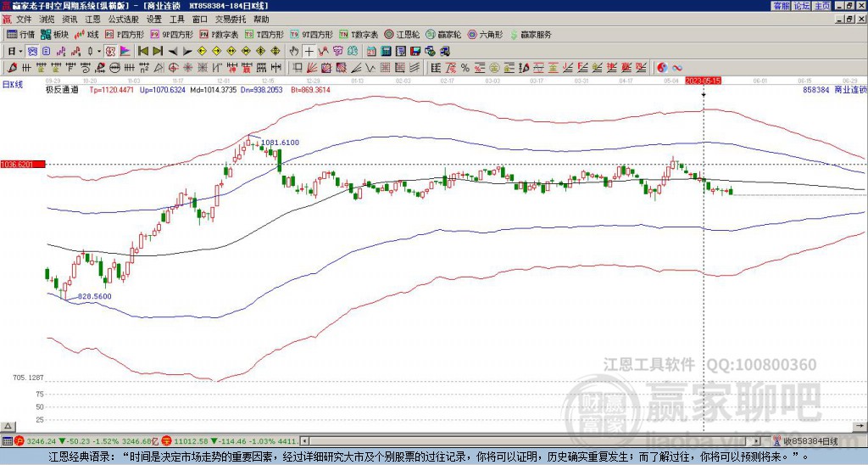Expand the candlestick type dropdown arrow

click(99, 51)
